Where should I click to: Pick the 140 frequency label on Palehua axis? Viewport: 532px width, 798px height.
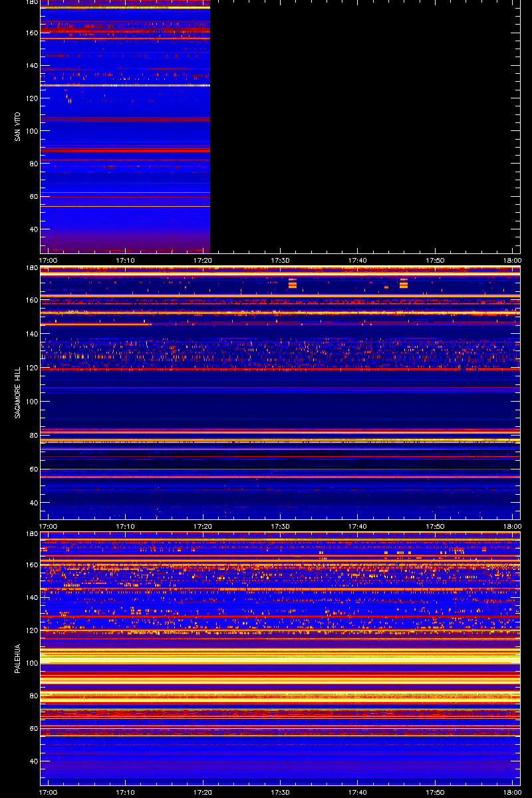click(31, 598)
